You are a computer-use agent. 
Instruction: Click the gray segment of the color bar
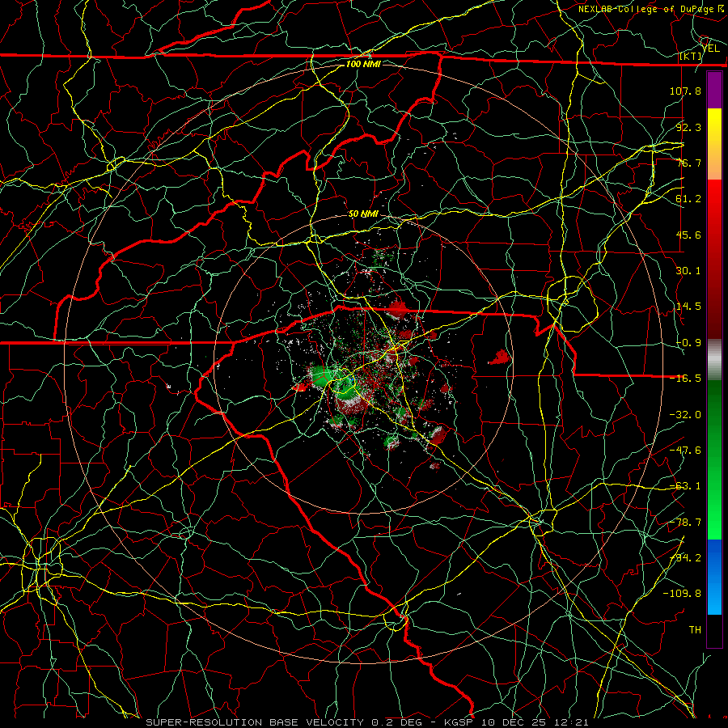pyautogui.click(x=714, y=360)
